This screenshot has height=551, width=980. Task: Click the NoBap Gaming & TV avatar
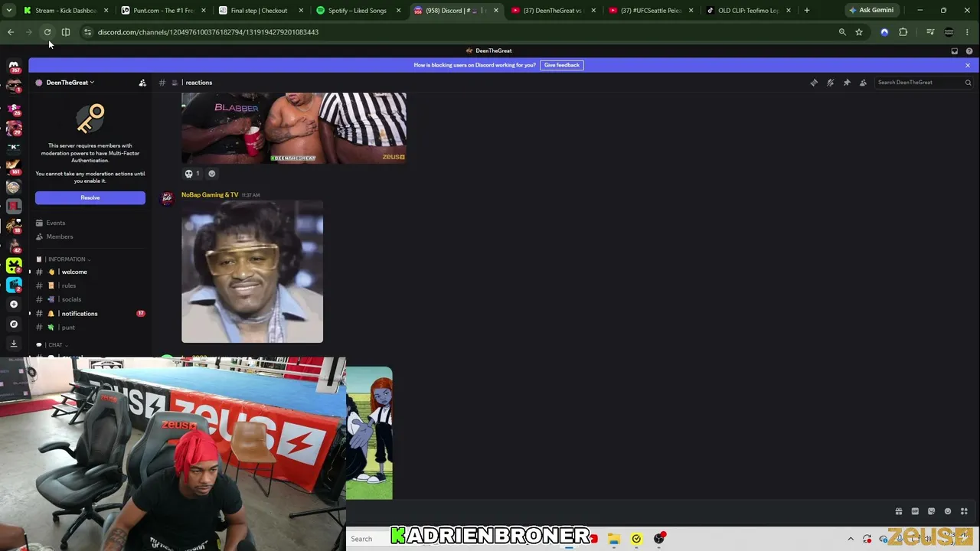pos(167,198)
